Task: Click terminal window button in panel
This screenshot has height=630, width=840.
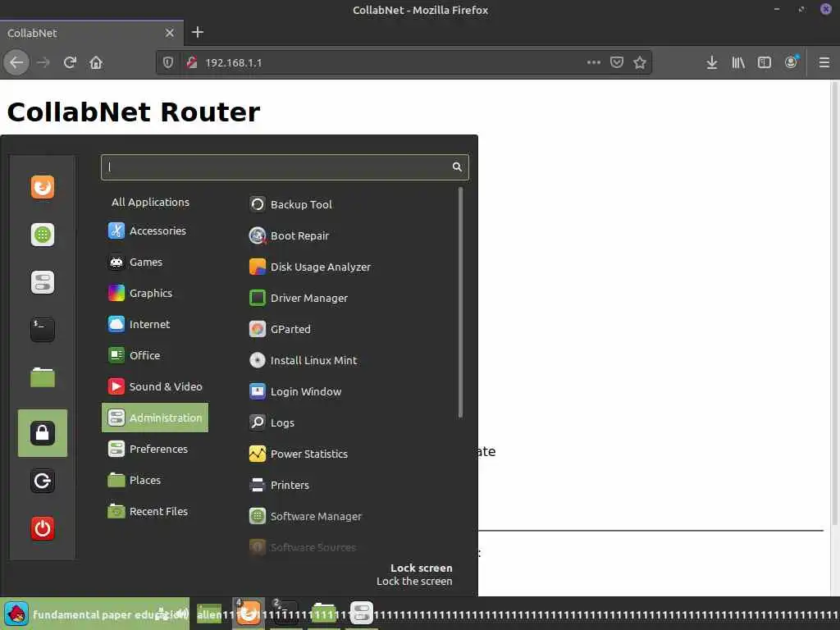Action: coord(286,614)
